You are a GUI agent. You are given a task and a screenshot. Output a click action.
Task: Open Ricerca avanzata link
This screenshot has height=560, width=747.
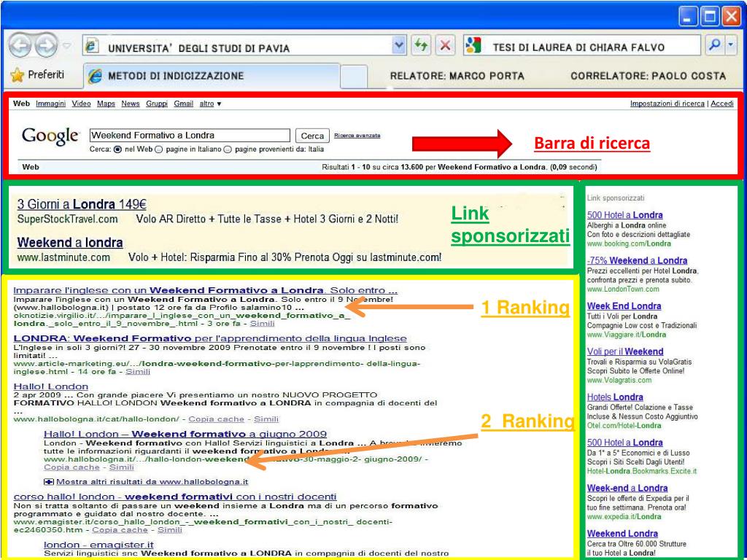pyautogui.click(x=357, y=136)
